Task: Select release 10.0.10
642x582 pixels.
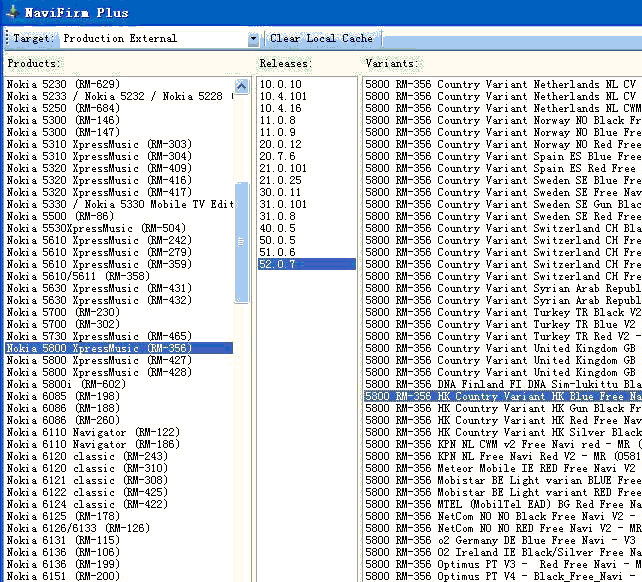Action: [x=280, y=84]
